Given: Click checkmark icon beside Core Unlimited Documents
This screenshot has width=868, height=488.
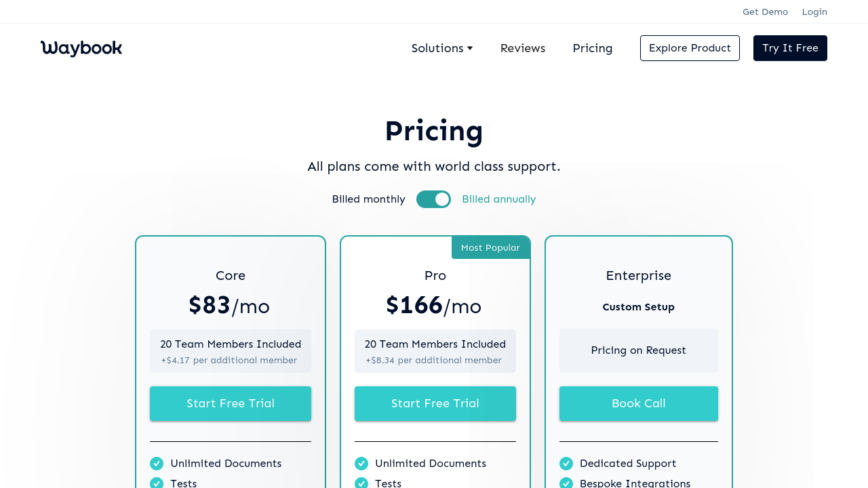Looking at the screenshot, I should coord(157,464).
